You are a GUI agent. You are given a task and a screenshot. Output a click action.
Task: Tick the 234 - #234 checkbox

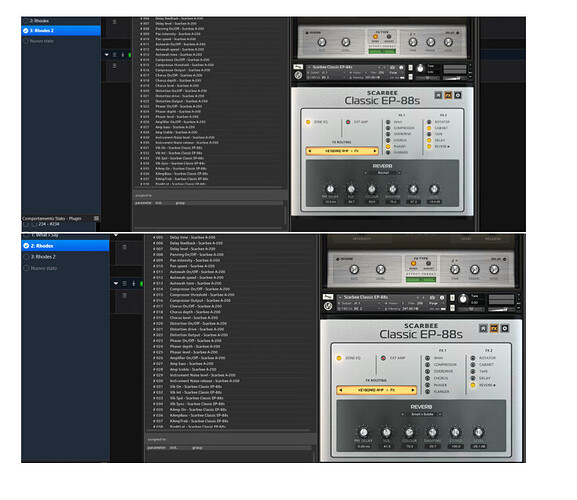click(34, 224)
